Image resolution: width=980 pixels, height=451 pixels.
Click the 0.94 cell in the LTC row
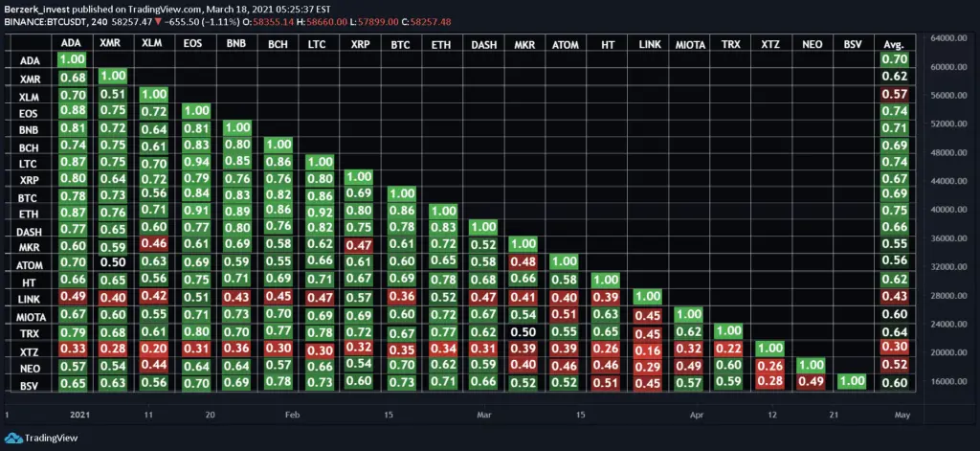(195, 164)
